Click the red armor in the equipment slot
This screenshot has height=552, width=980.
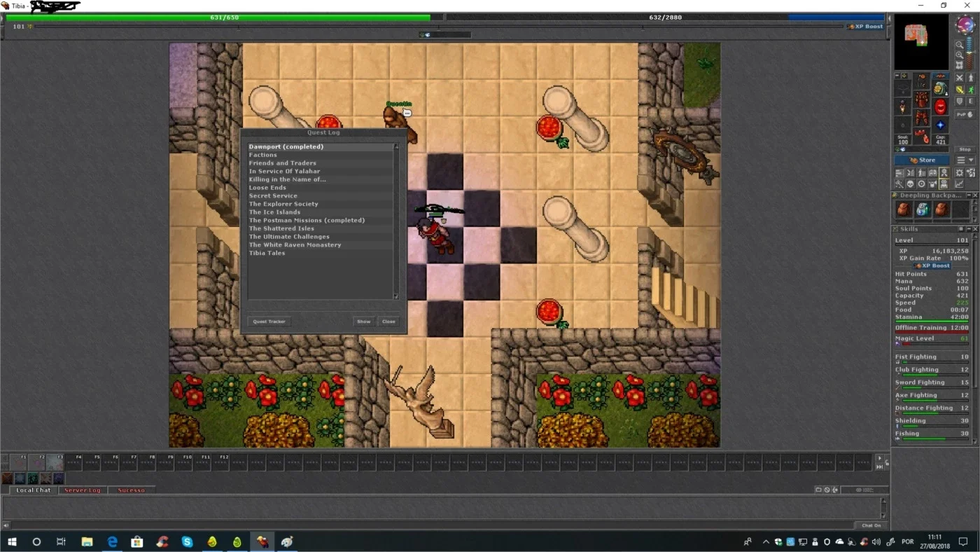(x=922, y=99)
